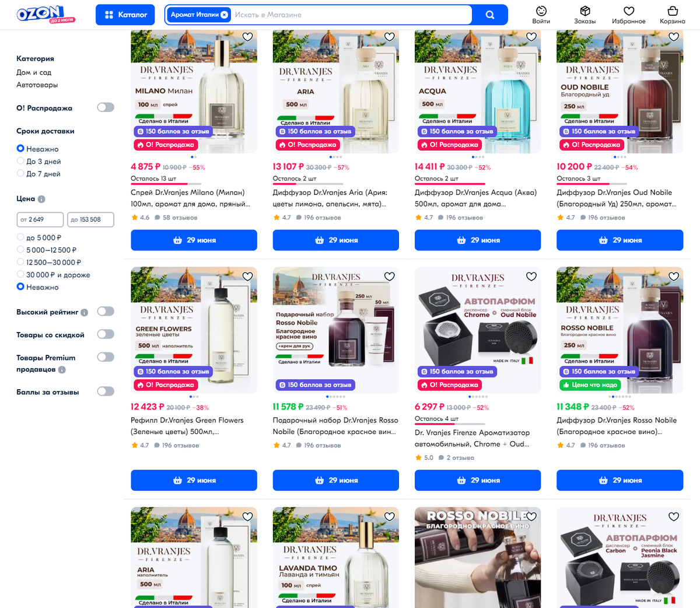Enable the О! Распродажа toggle
The image size is (700, 608).
pyautogui.click(x=106, y=107)
